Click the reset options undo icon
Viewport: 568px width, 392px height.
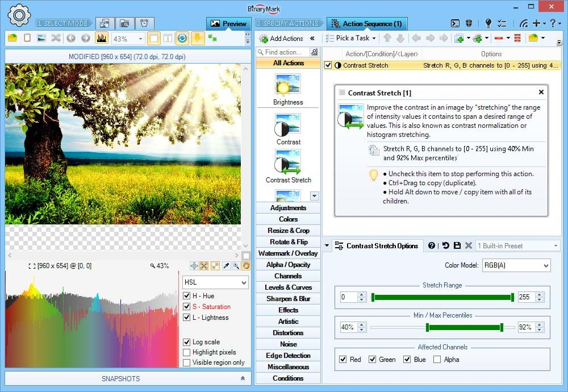pos(445,245)
